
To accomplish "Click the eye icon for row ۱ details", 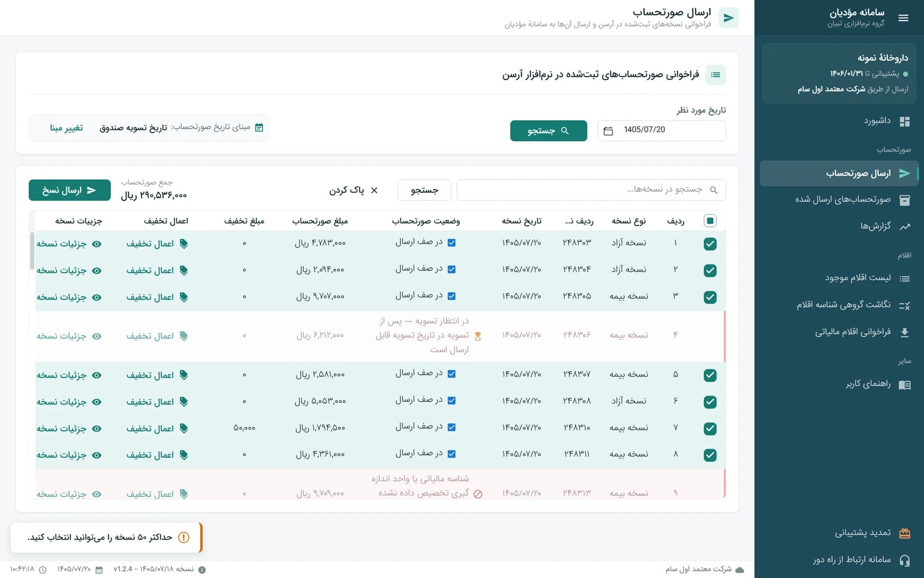I will click(97, 244).
